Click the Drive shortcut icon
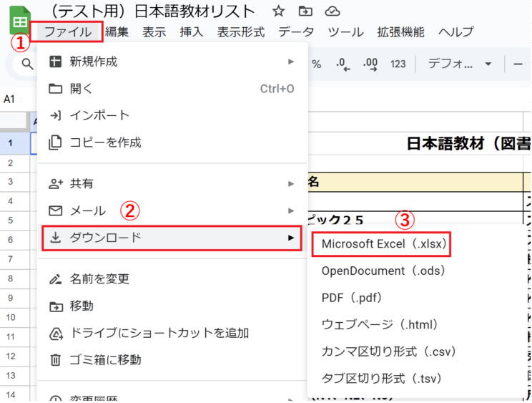Viewport: 532px width, 403px height. 56,334
